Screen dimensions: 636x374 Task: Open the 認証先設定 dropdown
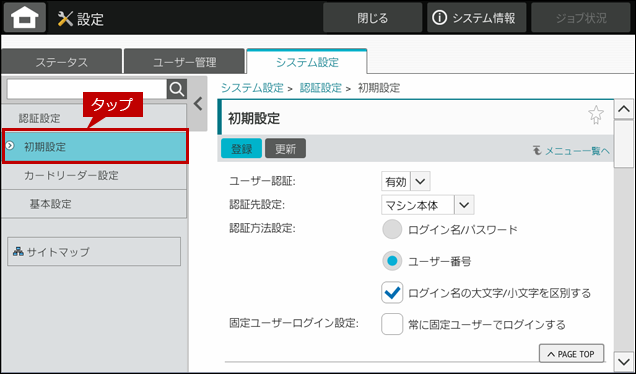coord(428,205)
